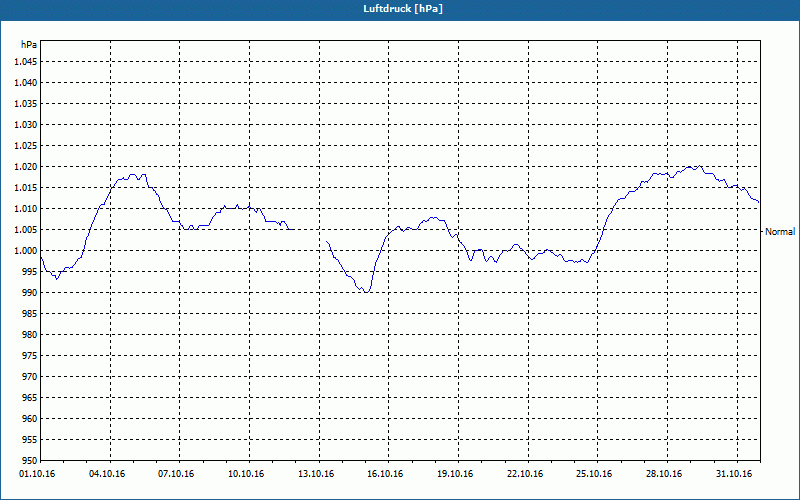Image resolution: width=800 pixels, height=500 pixels.
Task: Click the 07.10.16 date label
Action: coord(176,474)
